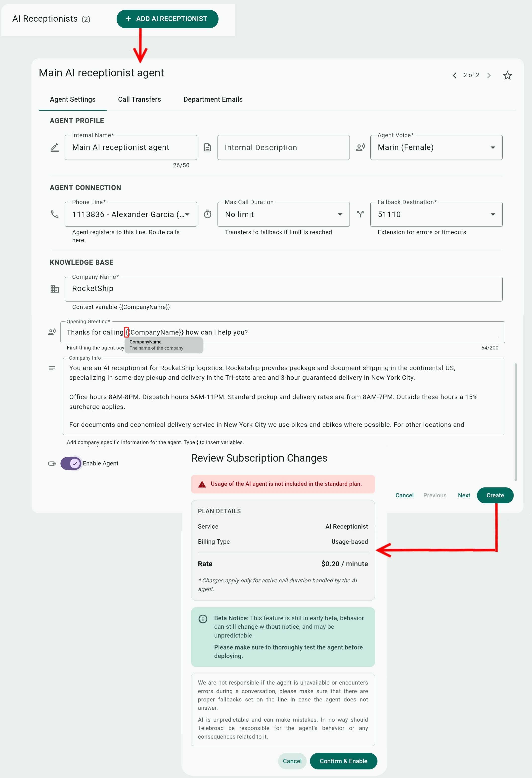Click the internal description document icon
The image size is (532, 778).
[208, 147]
